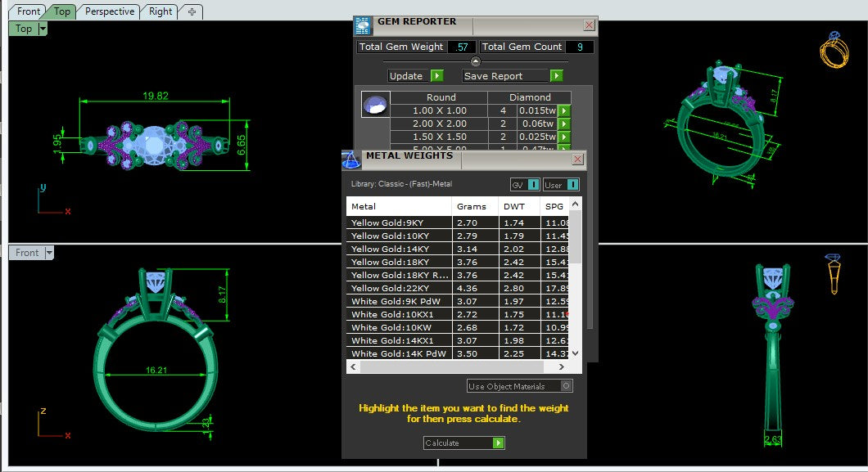Close the Metal Weights panel

(577, 160)
